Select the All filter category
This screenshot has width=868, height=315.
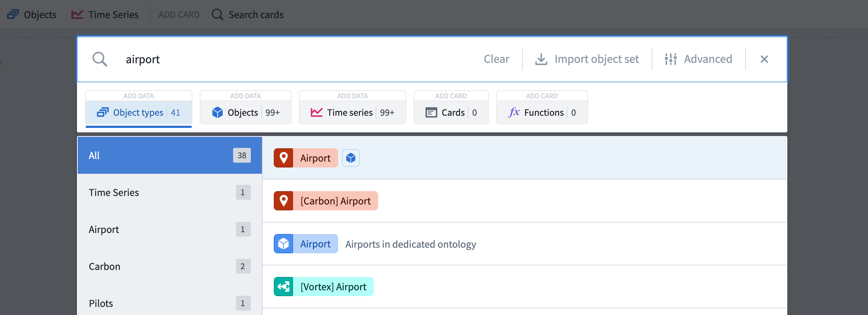pos(170,155)
